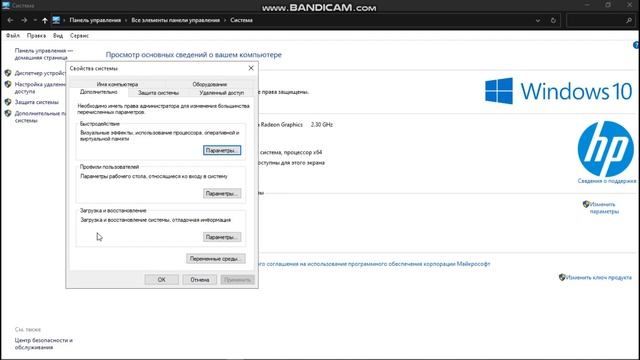
Task: Switch to Имя компьютера tab
Action: (117, 84)
